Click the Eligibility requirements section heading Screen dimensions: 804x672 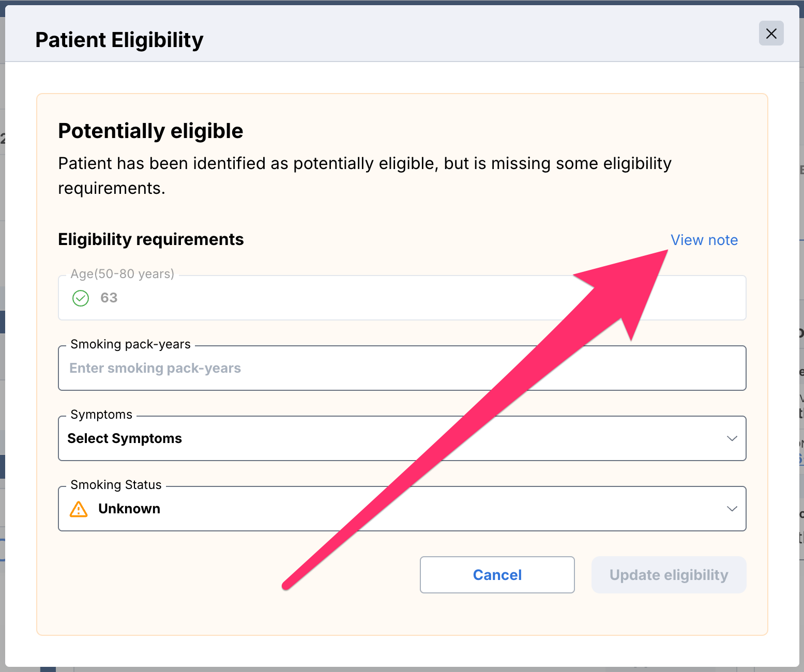(150, 239)
